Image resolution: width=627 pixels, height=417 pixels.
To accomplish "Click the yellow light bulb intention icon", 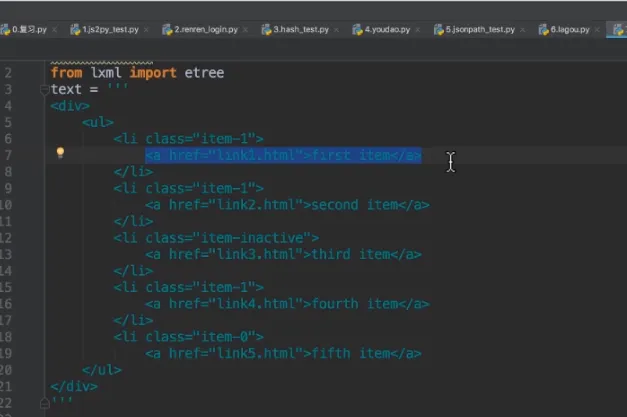I will pos(60,154).
